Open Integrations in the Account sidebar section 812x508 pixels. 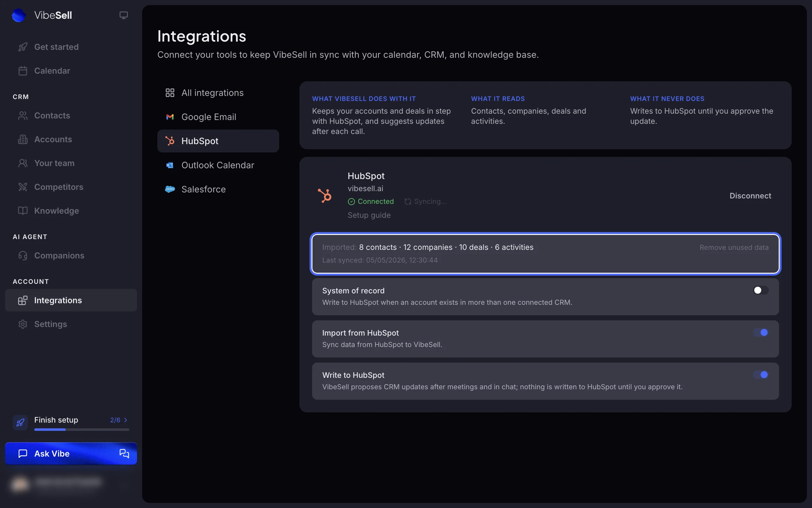coord(71,300)
